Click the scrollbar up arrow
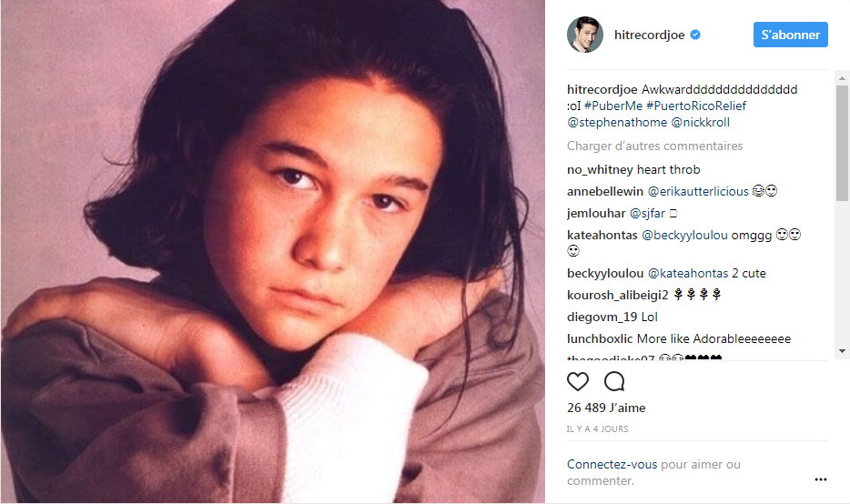 (843, 78)
